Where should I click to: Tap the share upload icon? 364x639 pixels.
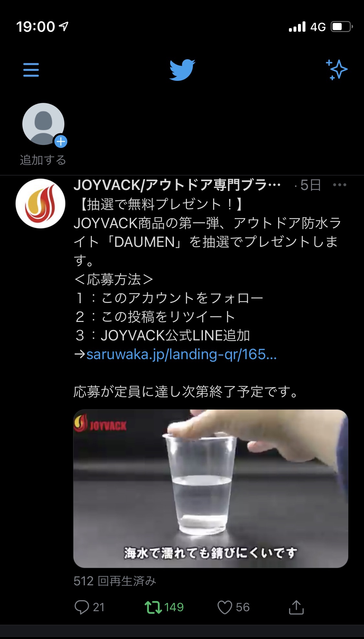(296, 607)
